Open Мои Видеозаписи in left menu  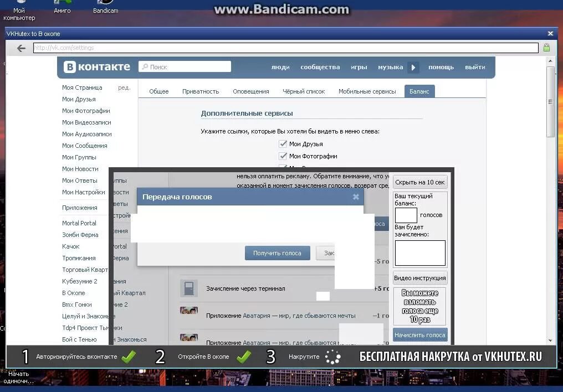pyautogui.click(x=86, y=122)
